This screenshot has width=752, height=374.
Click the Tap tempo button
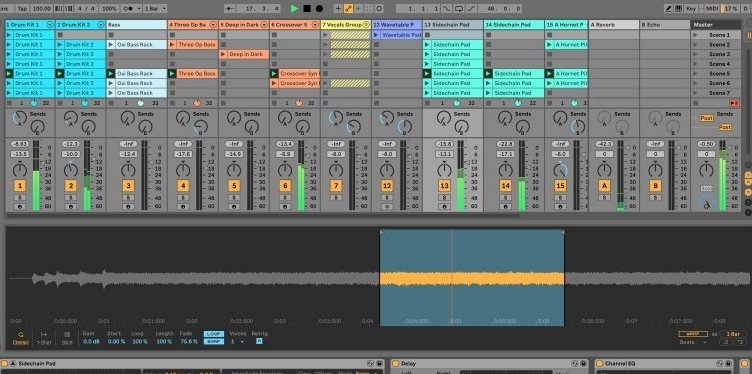point(22,9)
